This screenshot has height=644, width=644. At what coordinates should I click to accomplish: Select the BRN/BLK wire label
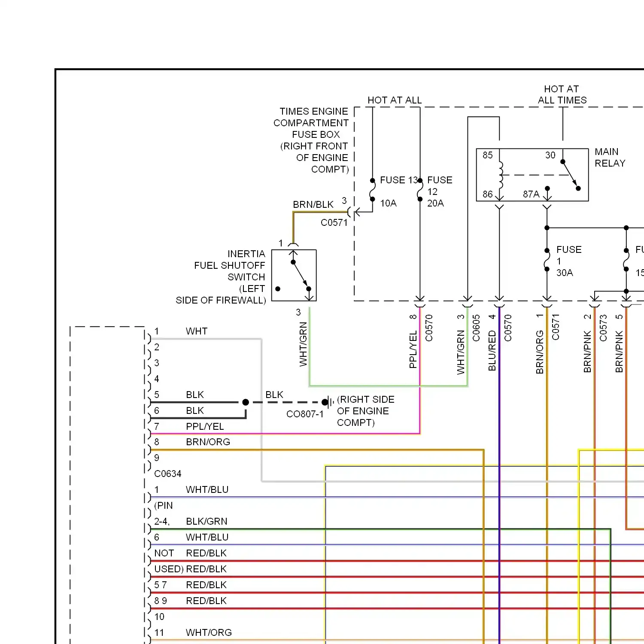[x=313, y=204]
